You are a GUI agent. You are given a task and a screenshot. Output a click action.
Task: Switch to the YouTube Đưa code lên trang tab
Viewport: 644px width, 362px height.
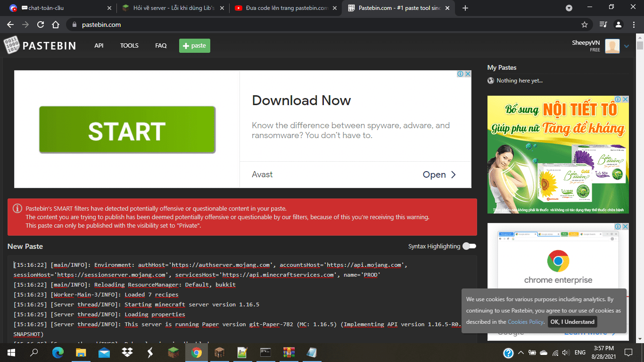pos(286,8)
